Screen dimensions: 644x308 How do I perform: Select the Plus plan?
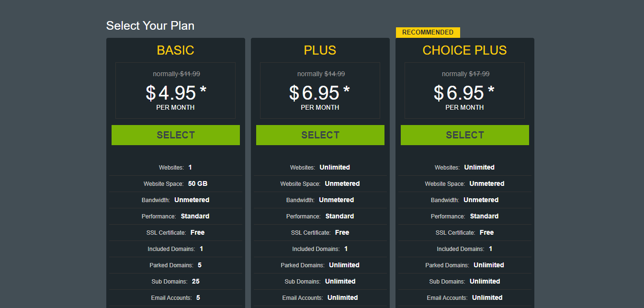click(320, 135)
